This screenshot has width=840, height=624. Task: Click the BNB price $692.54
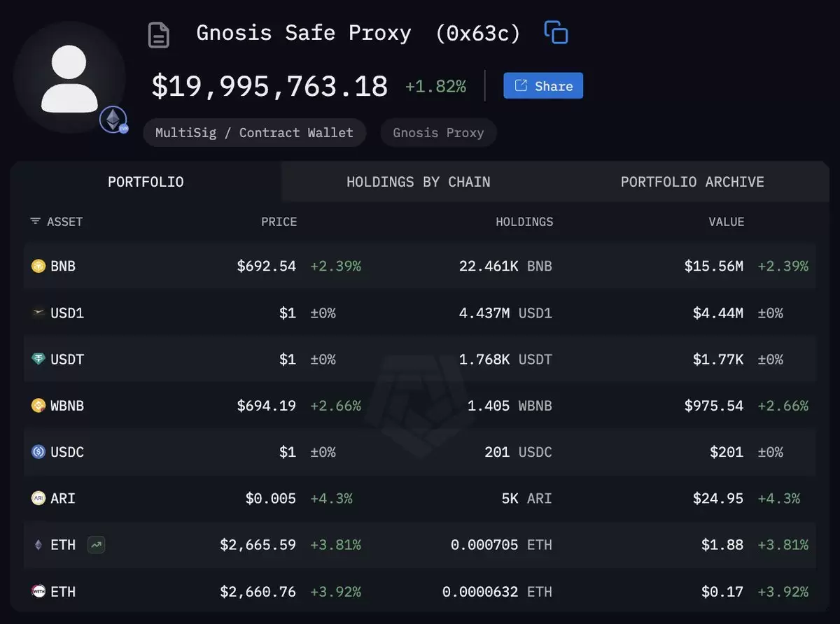point(267,266)
